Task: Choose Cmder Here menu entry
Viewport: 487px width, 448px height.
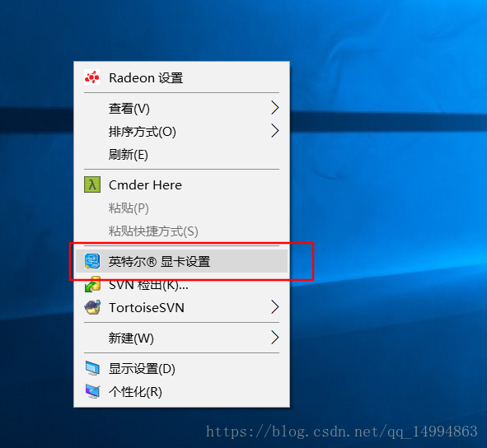Action: (181, 184)
